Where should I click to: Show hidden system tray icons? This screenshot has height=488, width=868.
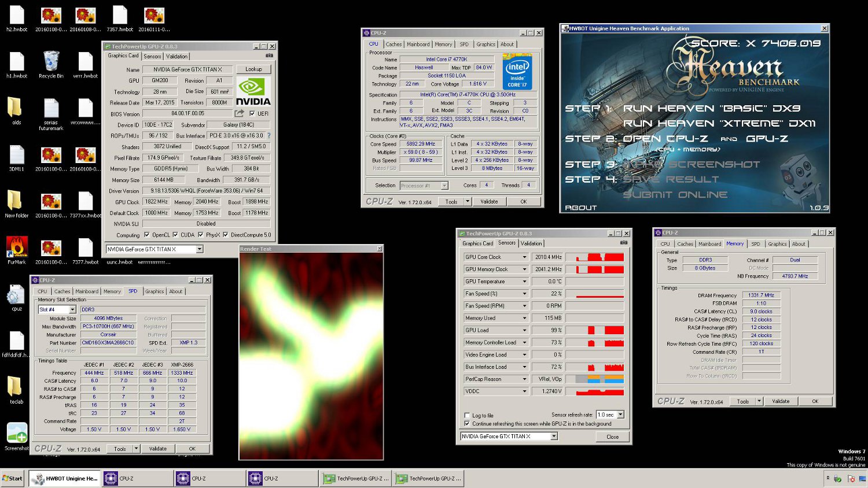click(827, 478)
